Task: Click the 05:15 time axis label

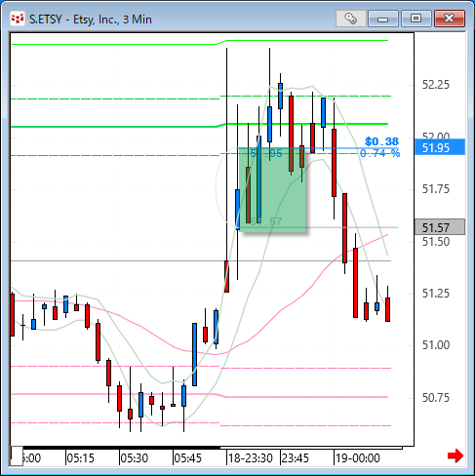Action: point(81,458)
